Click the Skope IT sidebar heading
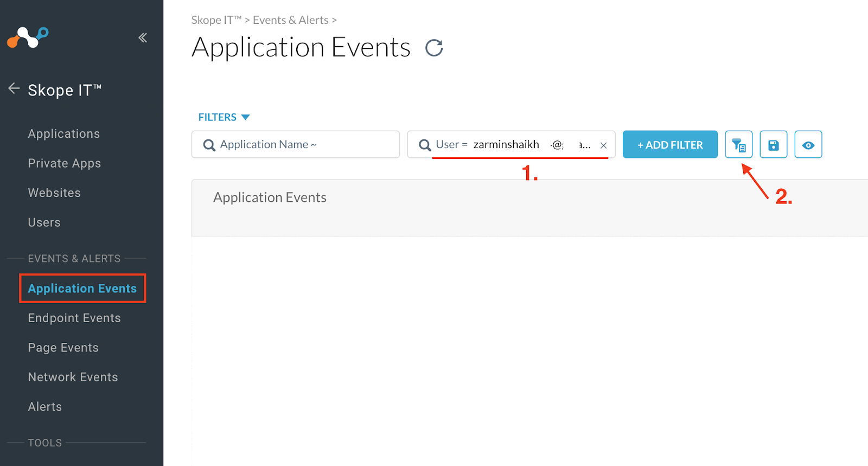Image resolution: width=868 pixels, height=466 pixels. pyautogui.click(x=65, y=90)
